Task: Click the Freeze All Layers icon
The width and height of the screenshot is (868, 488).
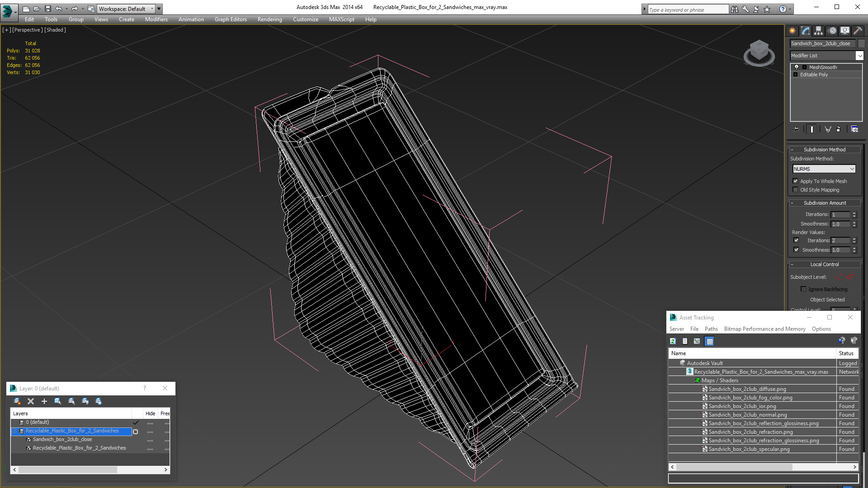Action: pyautogui.click(x=99, y=401)
